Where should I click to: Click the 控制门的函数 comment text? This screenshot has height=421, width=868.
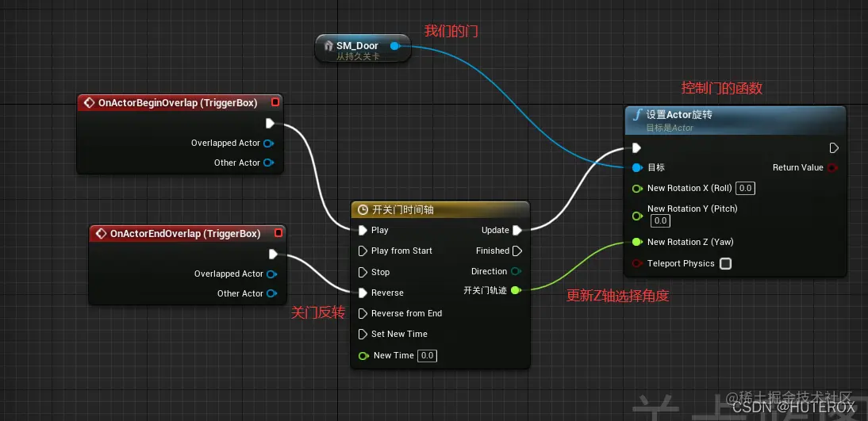pos(722,87)
